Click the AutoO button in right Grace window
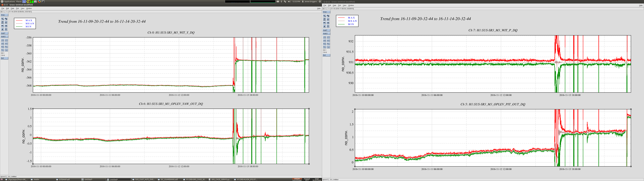The image size is (644, 181). pyautogui.click(x=327, y=34)
